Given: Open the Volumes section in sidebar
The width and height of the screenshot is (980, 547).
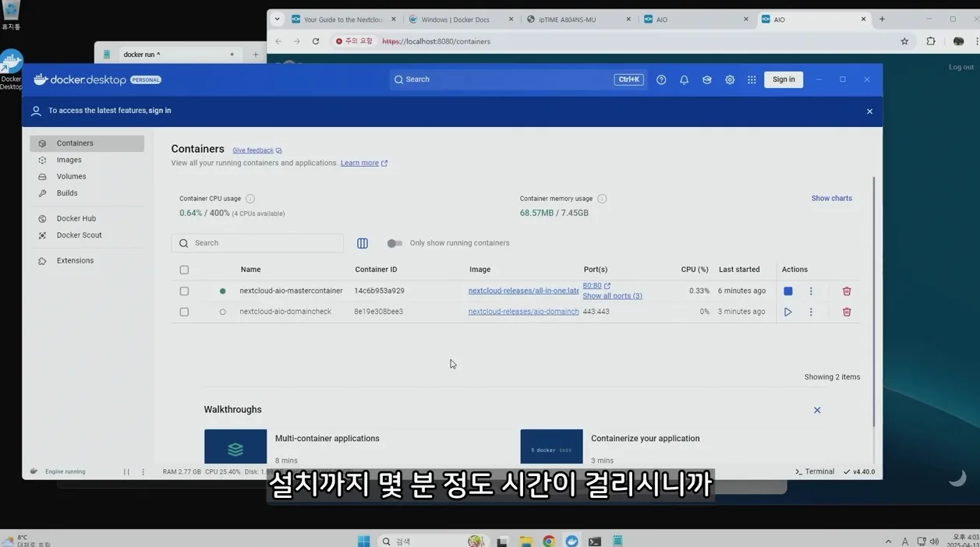Looking at the screenshot, I should (x=87, y=177).
